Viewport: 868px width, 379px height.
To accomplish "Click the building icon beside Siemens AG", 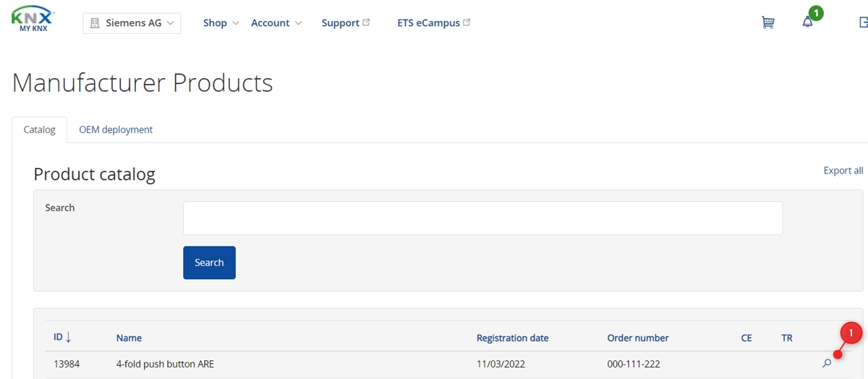I will pos(94,23).
